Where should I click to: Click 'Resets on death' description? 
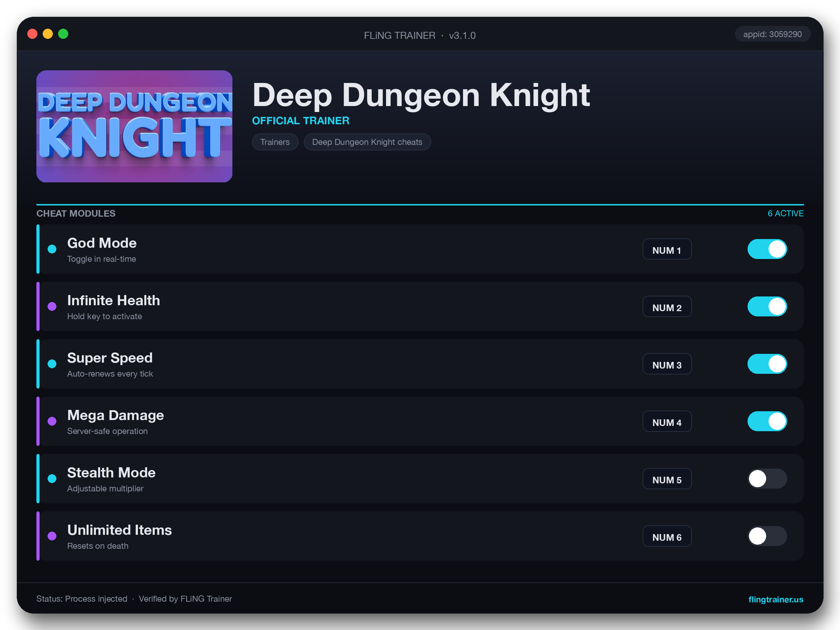[x=98, y=546]
